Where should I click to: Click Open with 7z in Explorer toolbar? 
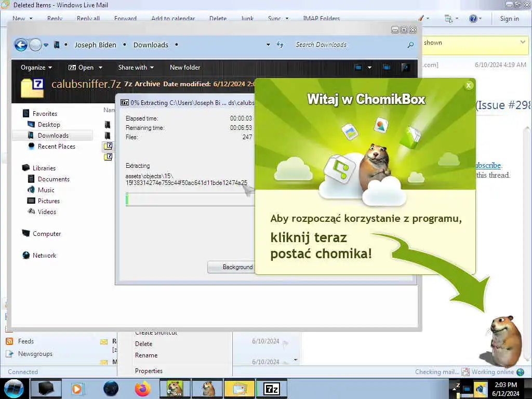81,67
